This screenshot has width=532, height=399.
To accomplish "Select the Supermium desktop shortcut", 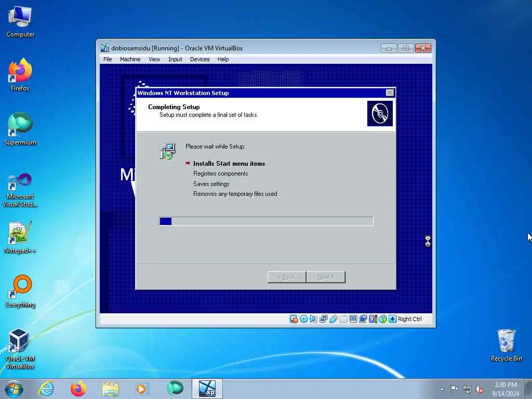I will pyautogui.click(x=20, y=129).
